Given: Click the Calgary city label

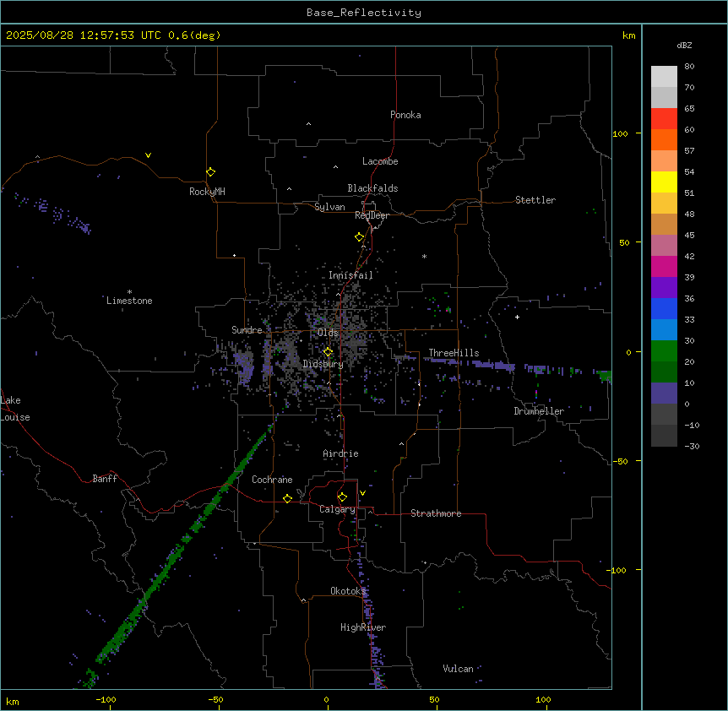Looking at the screenshot, I should (337, 509).
